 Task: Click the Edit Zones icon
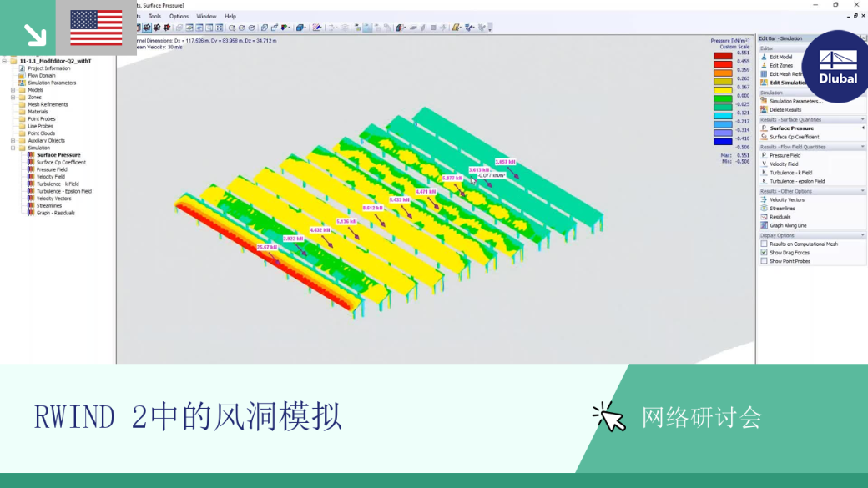click(764, 65)
